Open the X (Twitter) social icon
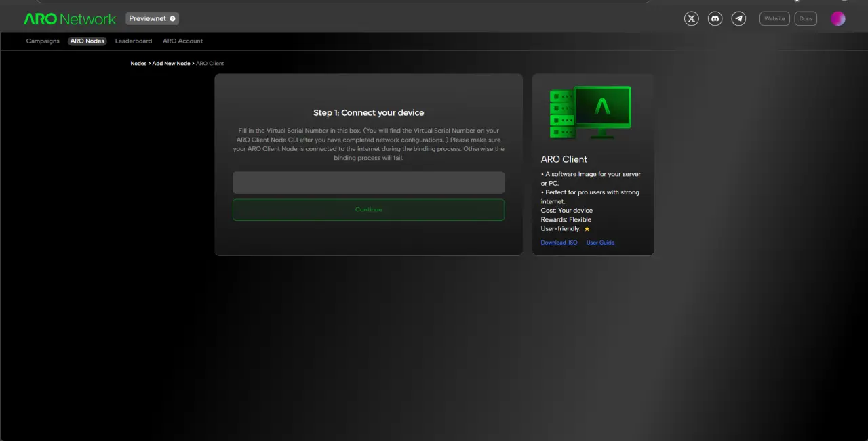This screenshot has width=868, height=441. point(691,19)
